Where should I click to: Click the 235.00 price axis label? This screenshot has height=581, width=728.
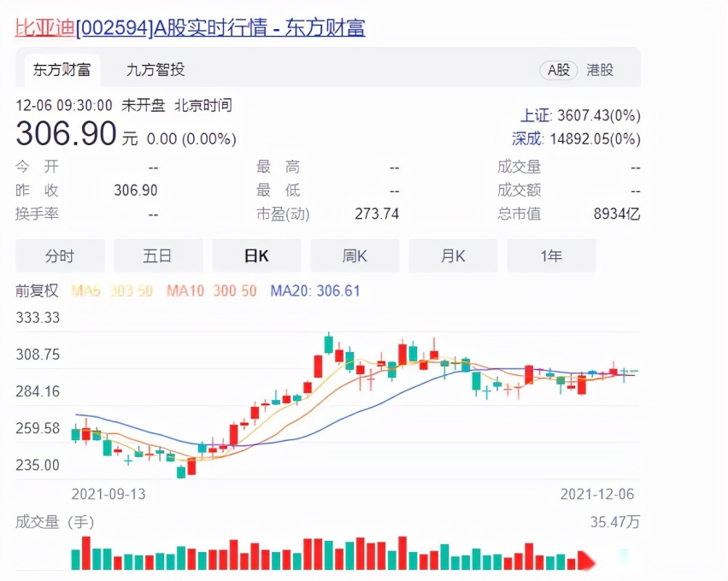(38, 465)
